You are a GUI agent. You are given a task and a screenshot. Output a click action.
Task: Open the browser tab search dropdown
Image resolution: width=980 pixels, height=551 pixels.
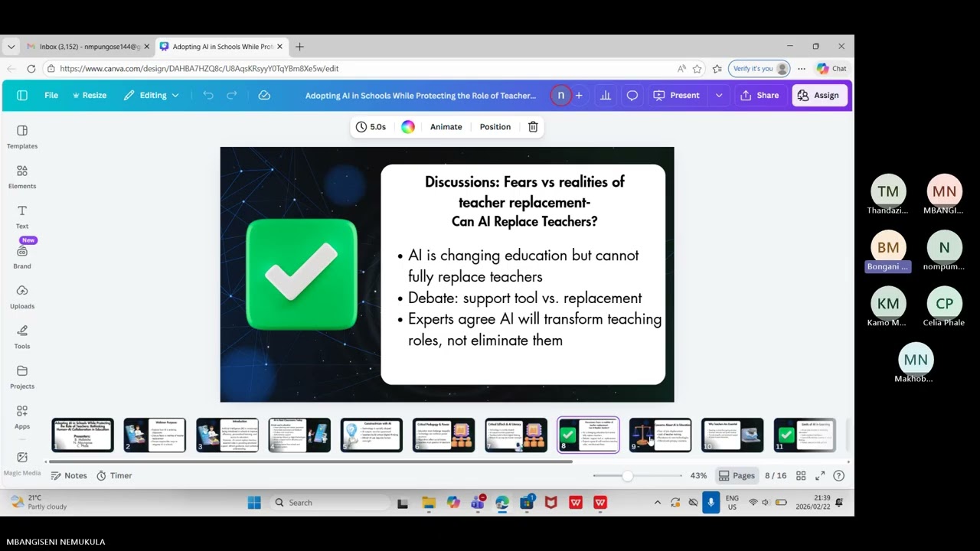click(x=11, y=47)
